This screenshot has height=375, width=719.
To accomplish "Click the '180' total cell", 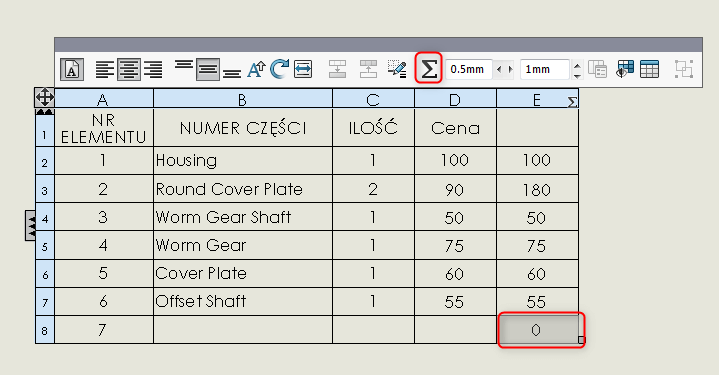I will pyautogui.click(x=537, y=189).
